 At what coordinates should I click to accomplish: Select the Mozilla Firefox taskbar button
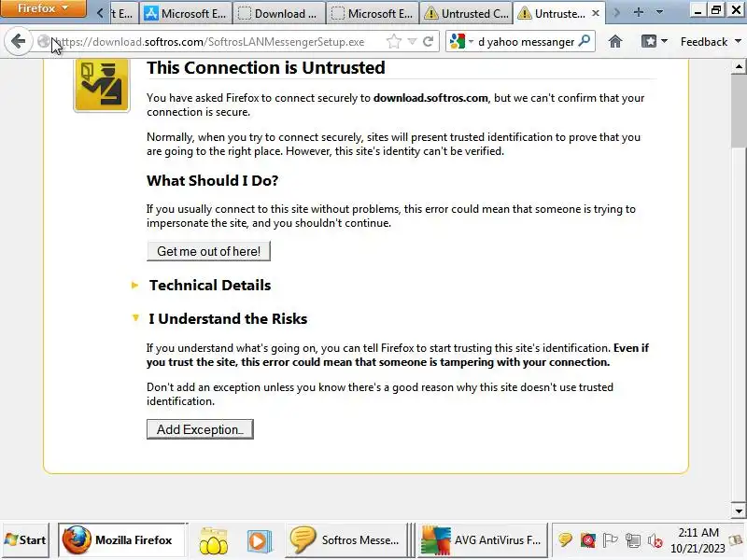tap(122, 540)
